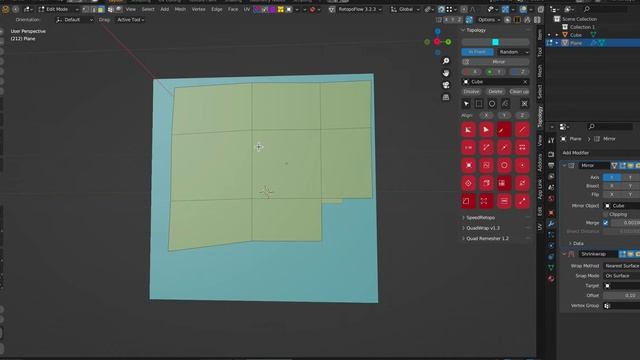640x360 pixels.
Task: Click the Merge distance value field
Action: (x=625, y=223)
